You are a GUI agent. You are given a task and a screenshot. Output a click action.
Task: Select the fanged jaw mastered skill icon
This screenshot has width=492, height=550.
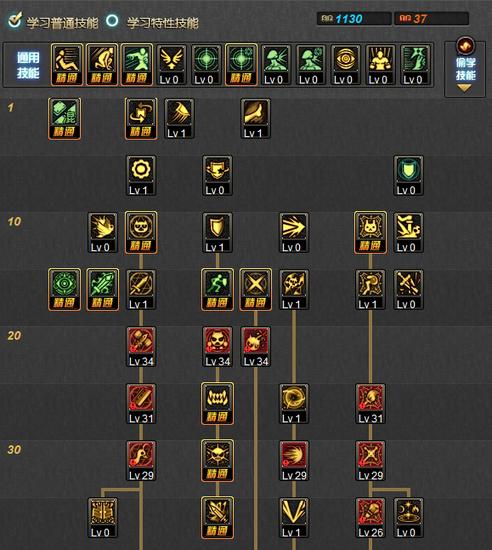[217, 404]
